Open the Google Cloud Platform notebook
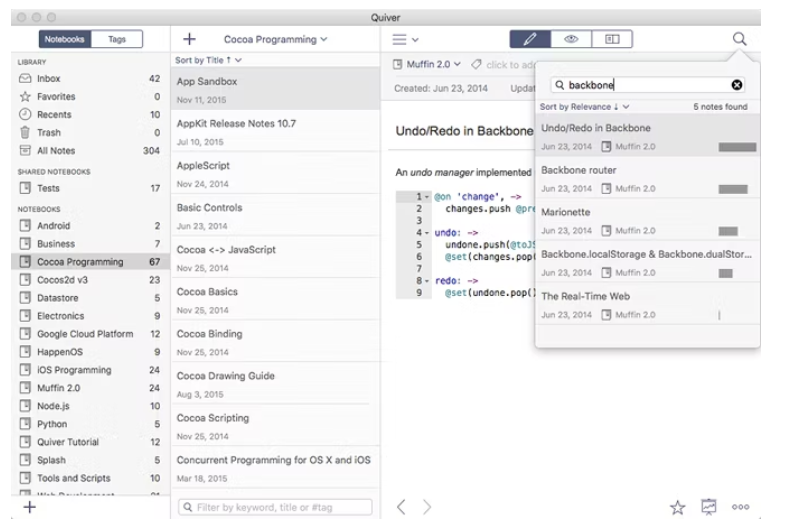 pyautogui.click(x=90, y=334)
